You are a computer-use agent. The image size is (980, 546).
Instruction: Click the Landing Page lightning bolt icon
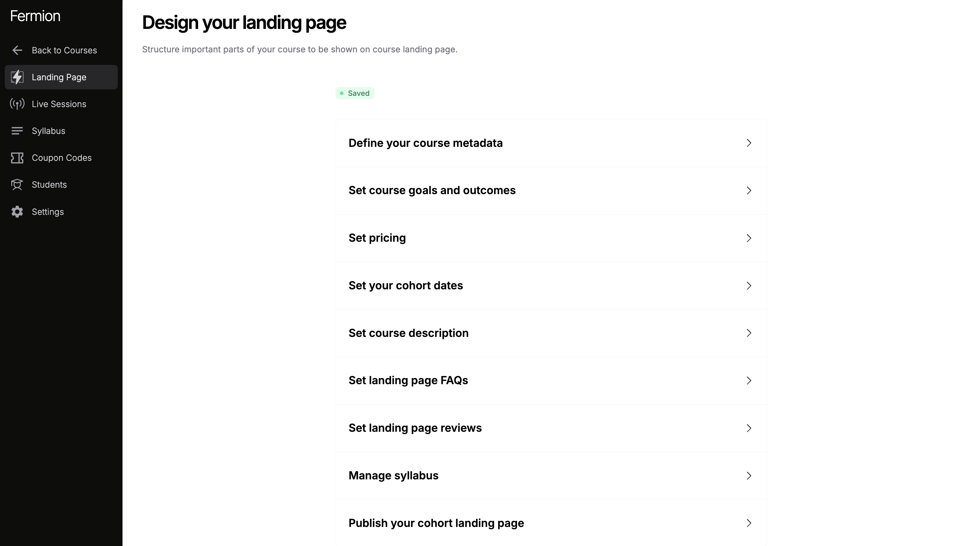tap(17, 77)
